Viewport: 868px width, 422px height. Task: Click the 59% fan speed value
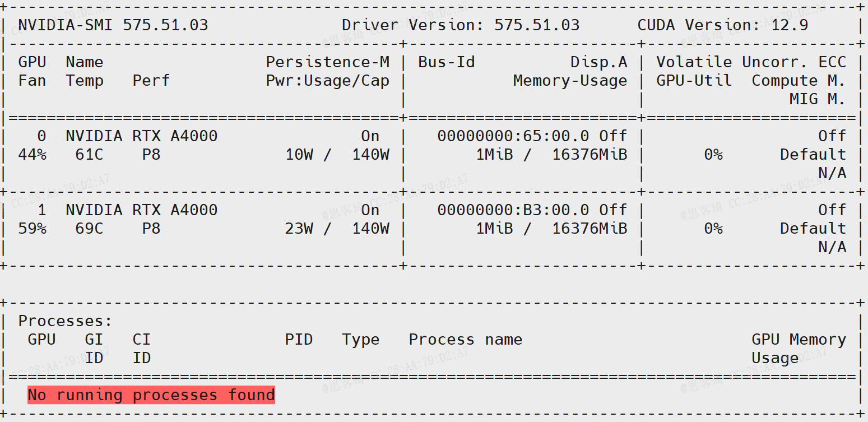(x=32, y=229)
